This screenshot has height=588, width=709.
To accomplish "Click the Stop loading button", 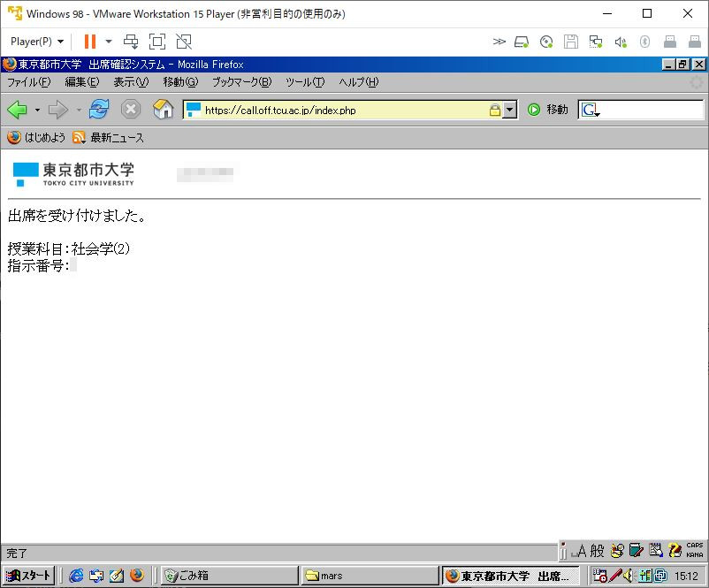I will point(131,110).
